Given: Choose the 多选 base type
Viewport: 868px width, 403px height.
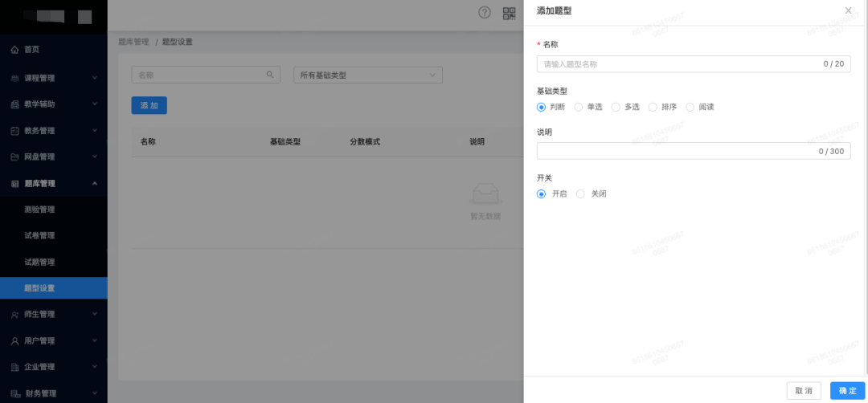Looking at the screenshot, I should click(616, 107).
